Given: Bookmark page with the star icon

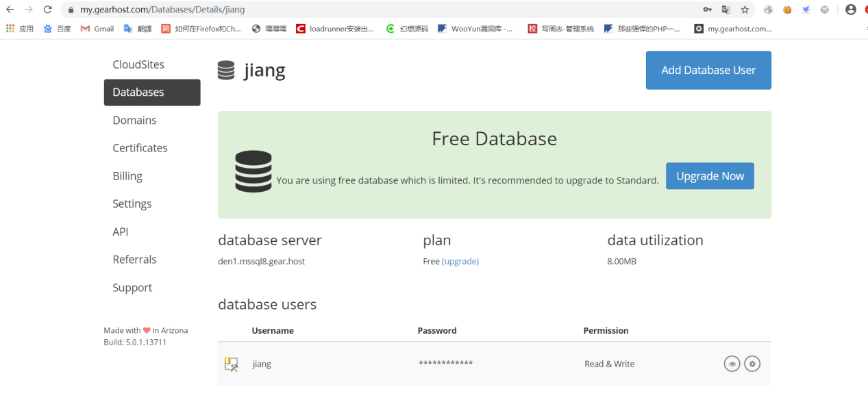Looking at the screenshot, I should point(745,10).
